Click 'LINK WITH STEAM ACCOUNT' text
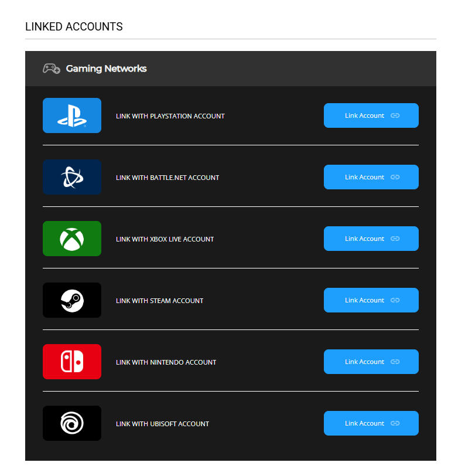This screenshot has height=476, width=465. [x=159, y=301]
